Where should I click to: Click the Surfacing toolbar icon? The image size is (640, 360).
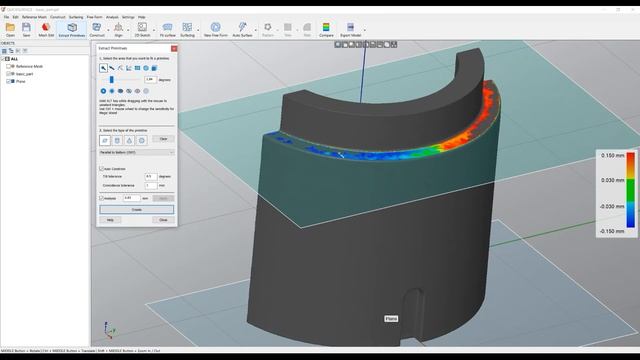[x=187, y=27]
